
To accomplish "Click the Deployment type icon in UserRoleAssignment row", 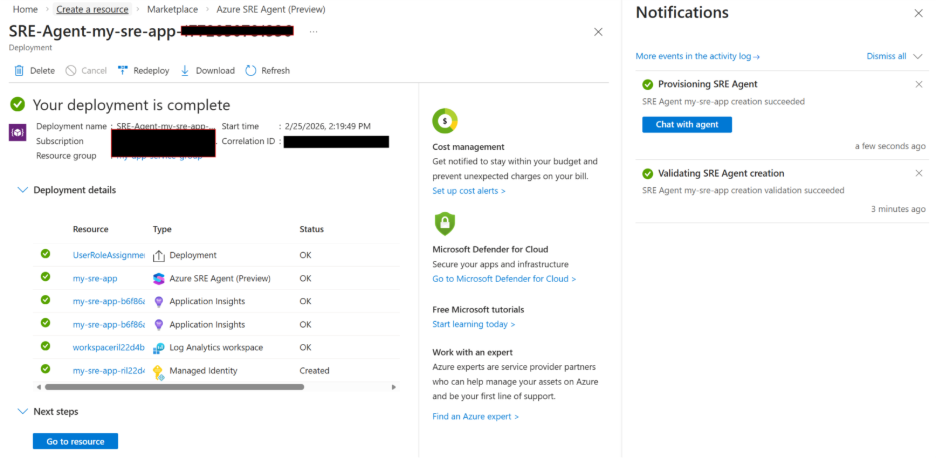I will point(159,255).
